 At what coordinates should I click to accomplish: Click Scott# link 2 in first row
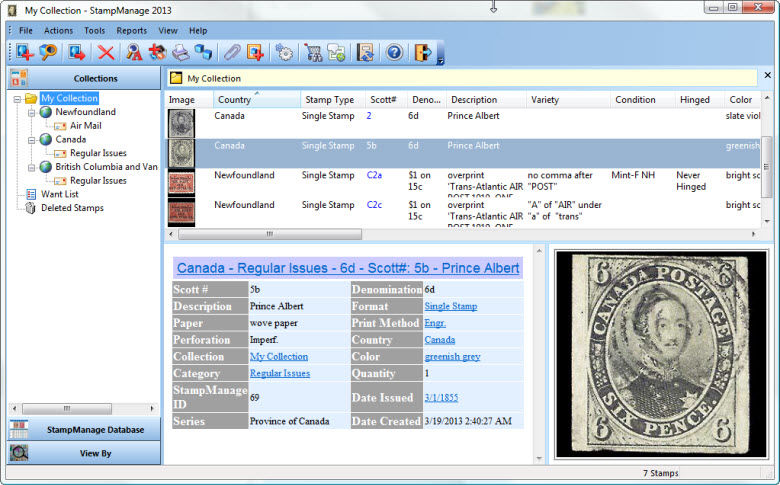[369, 116]
